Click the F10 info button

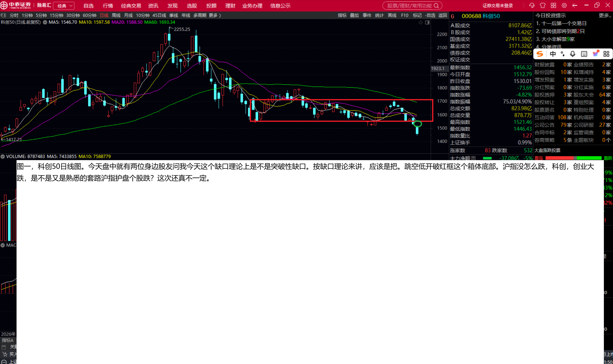pos(405,16)
